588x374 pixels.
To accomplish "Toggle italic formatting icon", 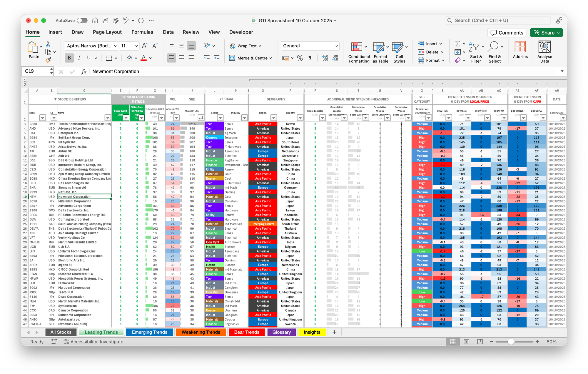I will pos(79,58).
